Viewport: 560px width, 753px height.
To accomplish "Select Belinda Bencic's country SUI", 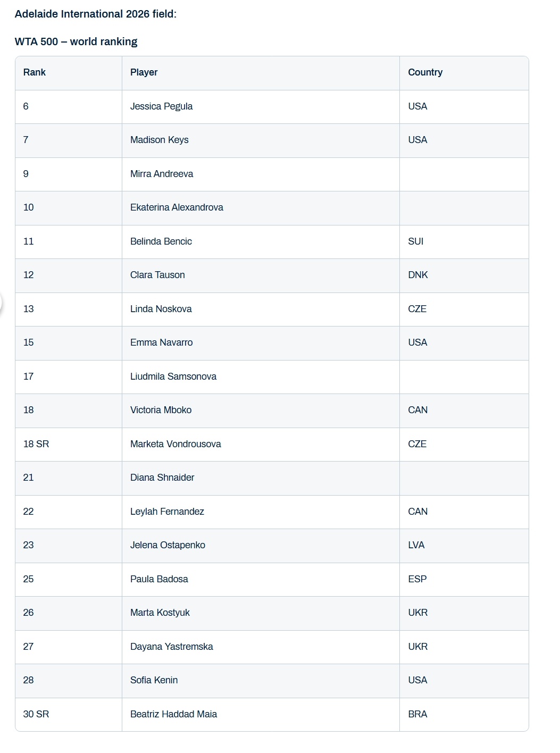I will coord(415,241).
